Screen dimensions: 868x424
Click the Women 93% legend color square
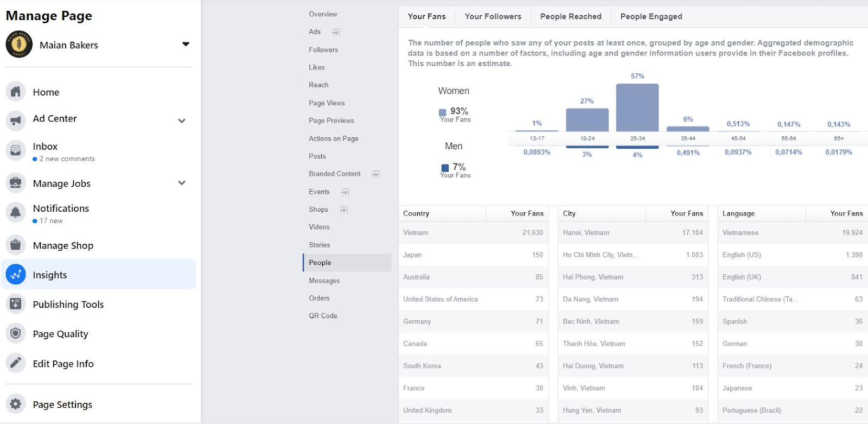click(442, 113)
